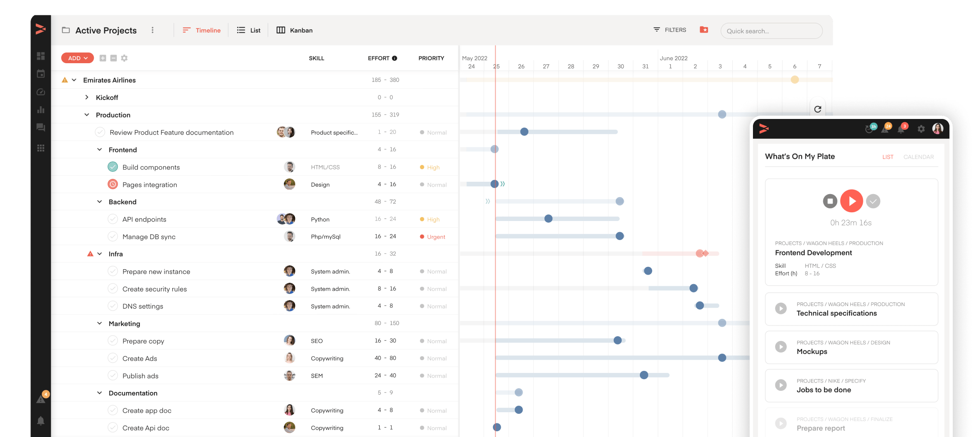Select the dashboard icon at the sidebar top
980x437 pixels.
pos(41,55)
